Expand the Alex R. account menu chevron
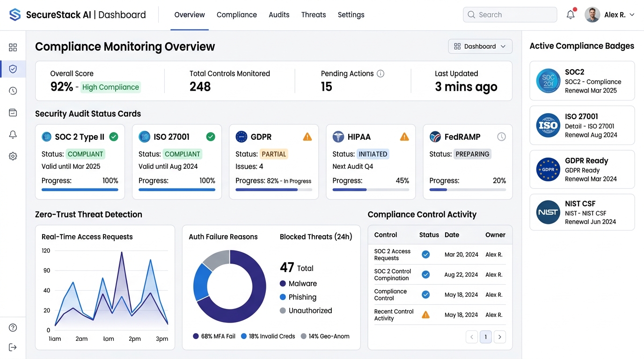The height and width of the screenshot is (359, 644). [x=632, y=14]
